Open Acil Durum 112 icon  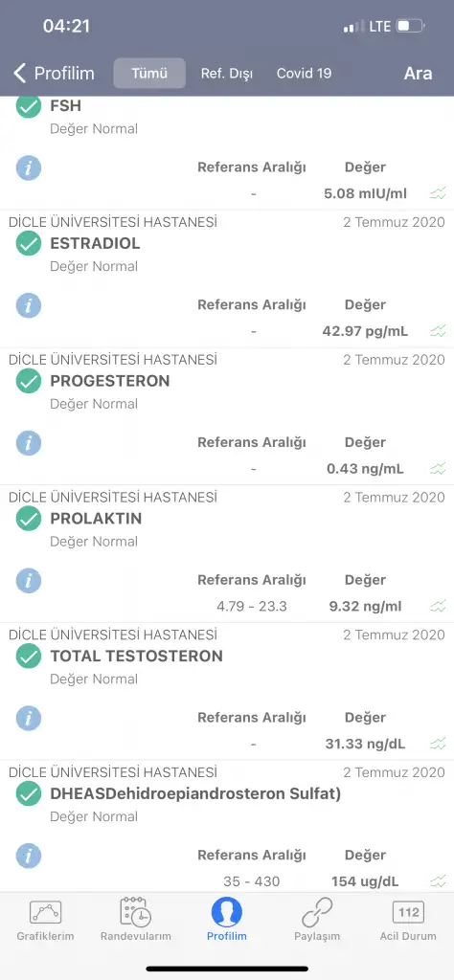pos(408,912)
